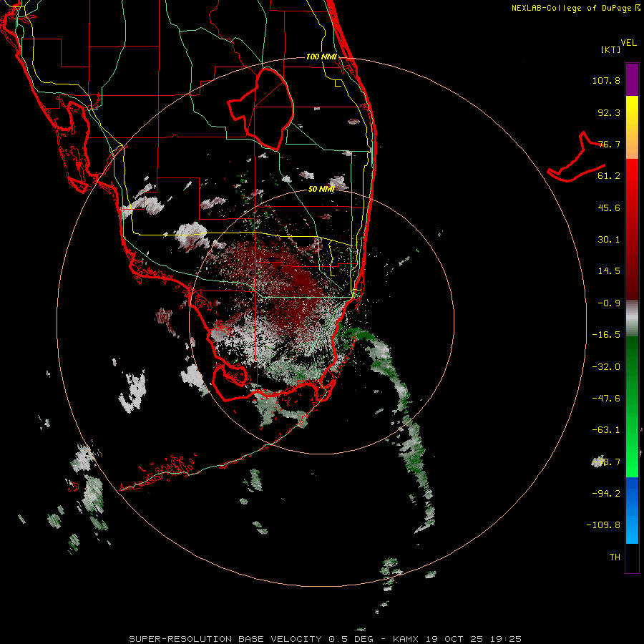The width and height of the screenshot is (644, 644).
Task: Click the purple band of the velocity color bar
Action: pyautogui.click(x=632, y=79)
